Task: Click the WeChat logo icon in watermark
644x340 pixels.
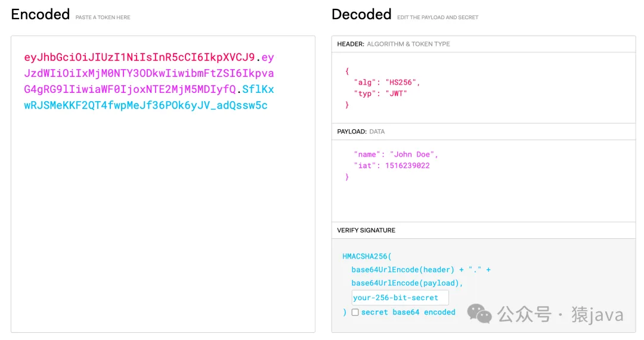Action: pos(479,314)
